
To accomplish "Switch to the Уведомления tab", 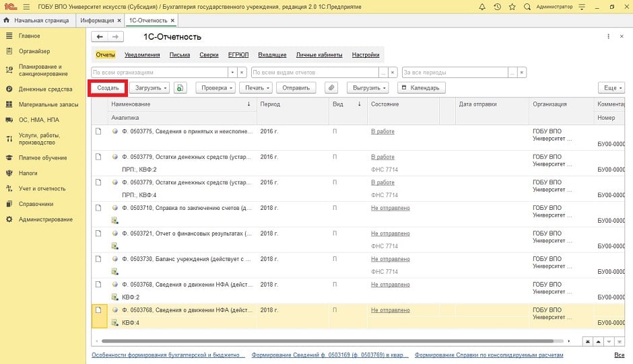I will click(x=142, y=55).
